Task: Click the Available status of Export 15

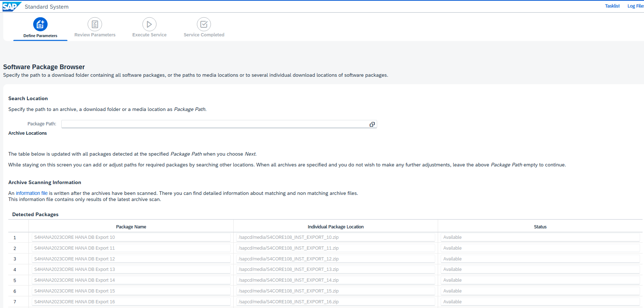Action: (540, 291)
